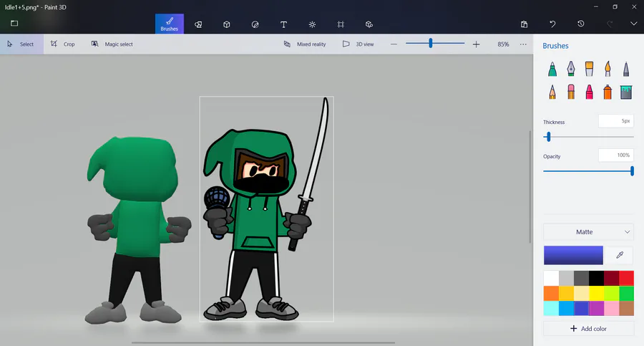Open the Brushes tab
This screenshot has height=346, width=644.
click(x=169, y=24)
